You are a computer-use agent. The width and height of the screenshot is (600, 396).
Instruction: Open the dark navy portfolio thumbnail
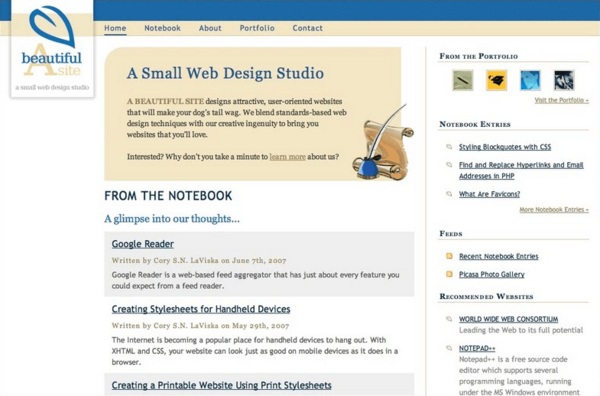[564, 80]
